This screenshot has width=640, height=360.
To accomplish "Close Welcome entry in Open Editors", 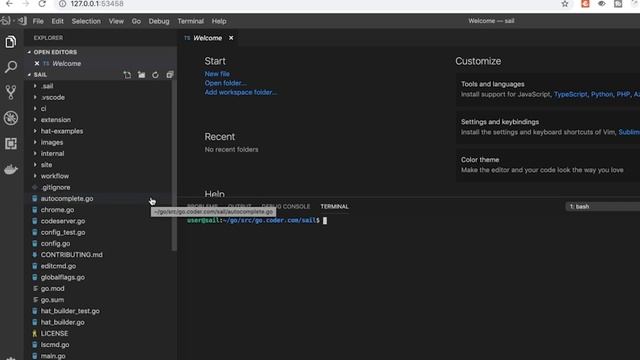I will click(x=37, y=64).
